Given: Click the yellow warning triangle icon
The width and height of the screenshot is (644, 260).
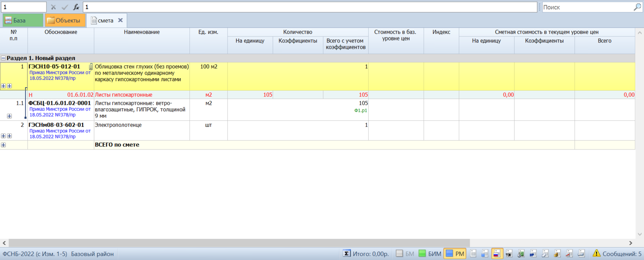Looking at the screenshot, I should (x=596, y=254).
